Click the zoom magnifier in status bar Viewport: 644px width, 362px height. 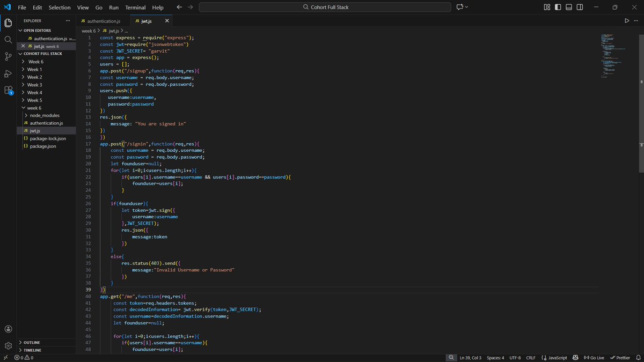tap(451, 358)
